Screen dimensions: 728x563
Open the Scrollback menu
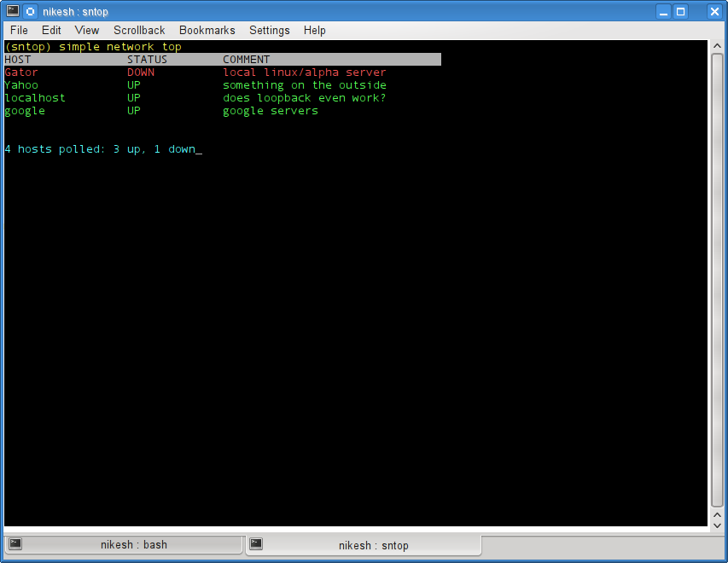[139, 30]
